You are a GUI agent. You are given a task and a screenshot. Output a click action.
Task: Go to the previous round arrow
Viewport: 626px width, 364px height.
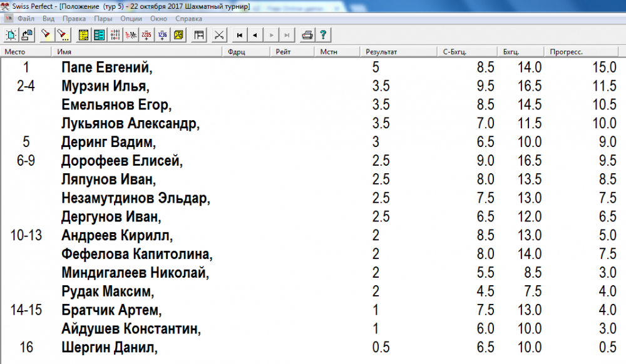255,35
